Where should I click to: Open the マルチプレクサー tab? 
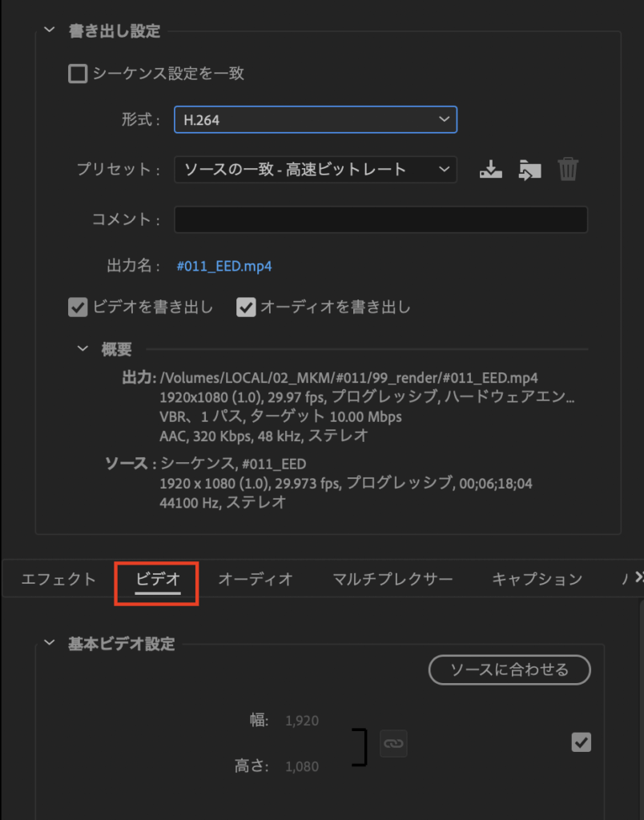click(392, 579)
